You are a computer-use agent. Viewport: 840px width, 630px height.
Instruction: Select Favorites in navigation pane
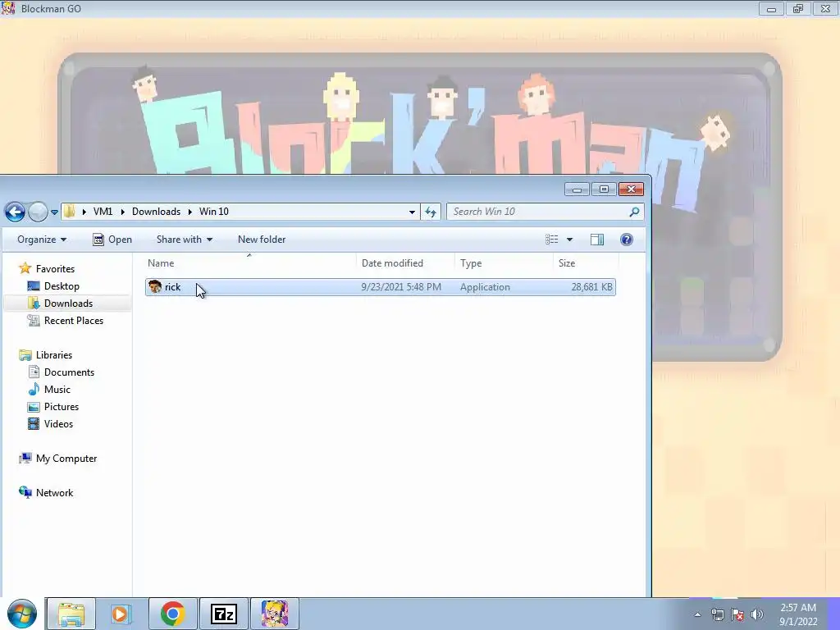coord(55,269)
